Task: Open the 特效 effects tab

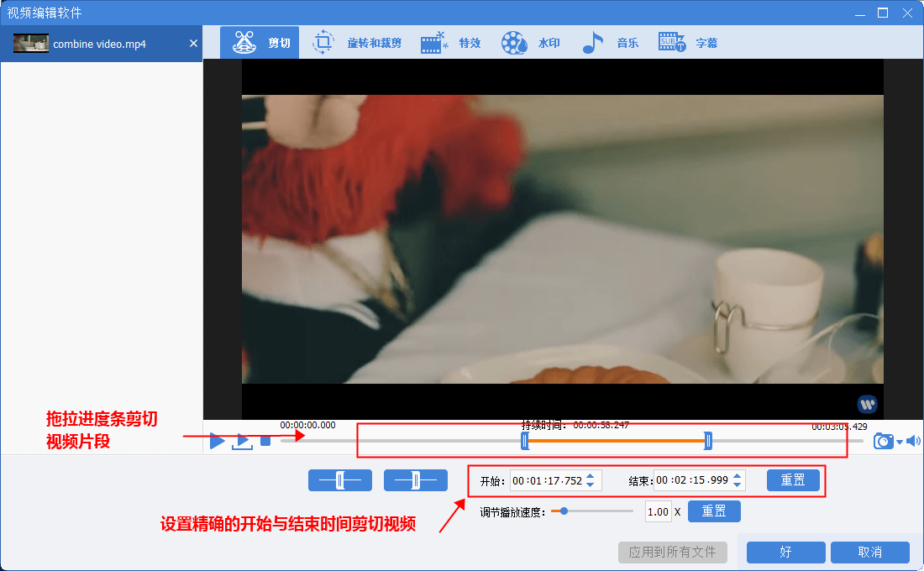Action: (451, 43)
